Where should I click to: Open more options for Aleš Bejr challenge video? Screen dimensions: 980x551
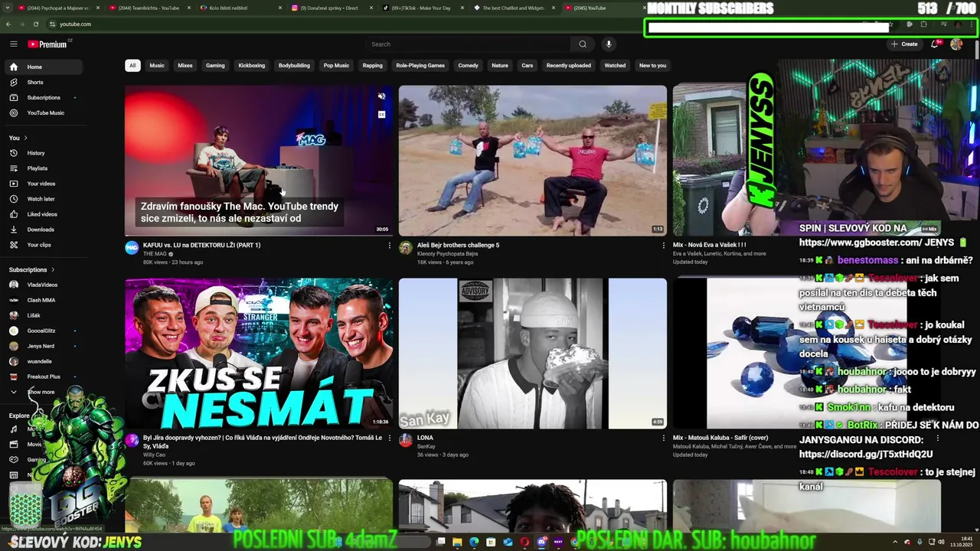point(663,246)
